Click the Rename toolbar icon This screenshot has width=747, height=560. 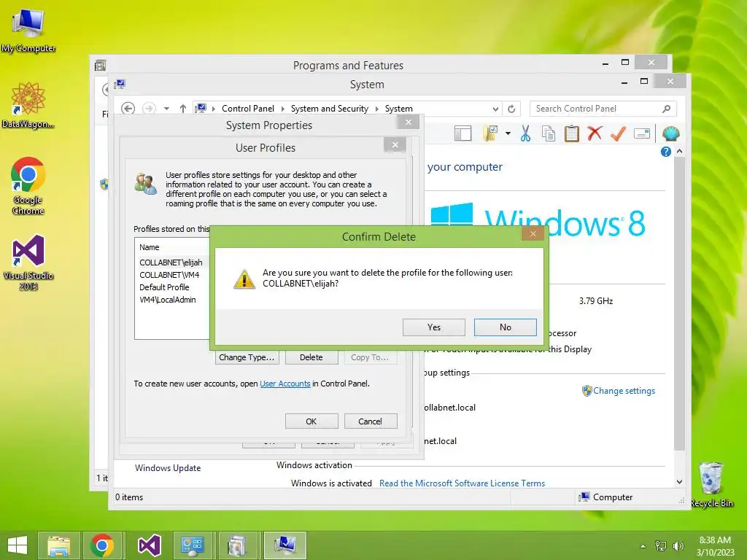point(642,133)
